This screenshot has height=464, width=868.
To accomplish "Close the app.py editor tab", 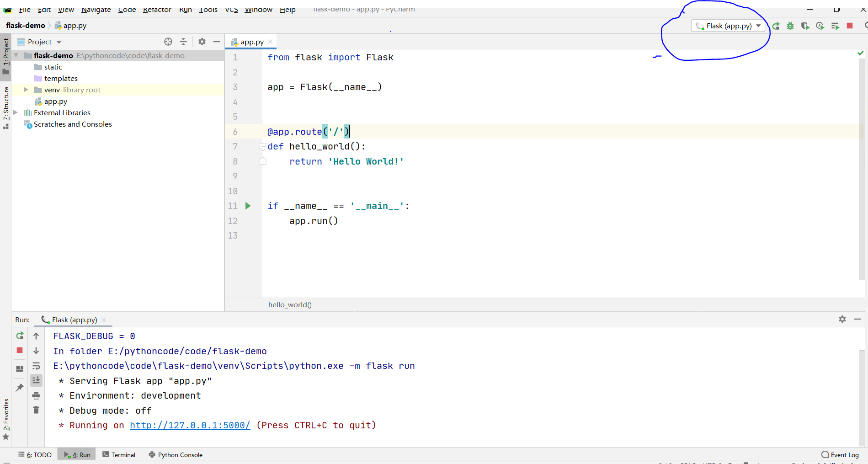I will tap(270, 42).
